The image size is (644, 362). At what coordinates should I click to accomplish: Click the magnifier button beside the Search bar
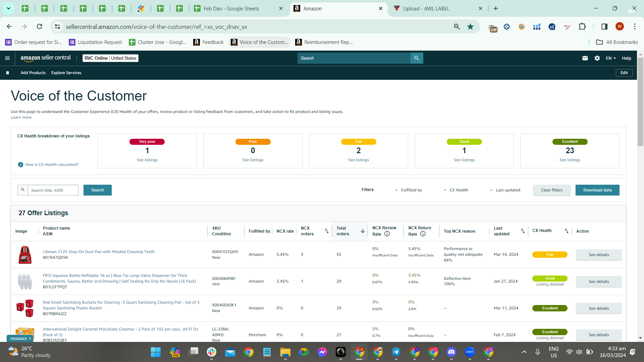[x=417, y=58]
